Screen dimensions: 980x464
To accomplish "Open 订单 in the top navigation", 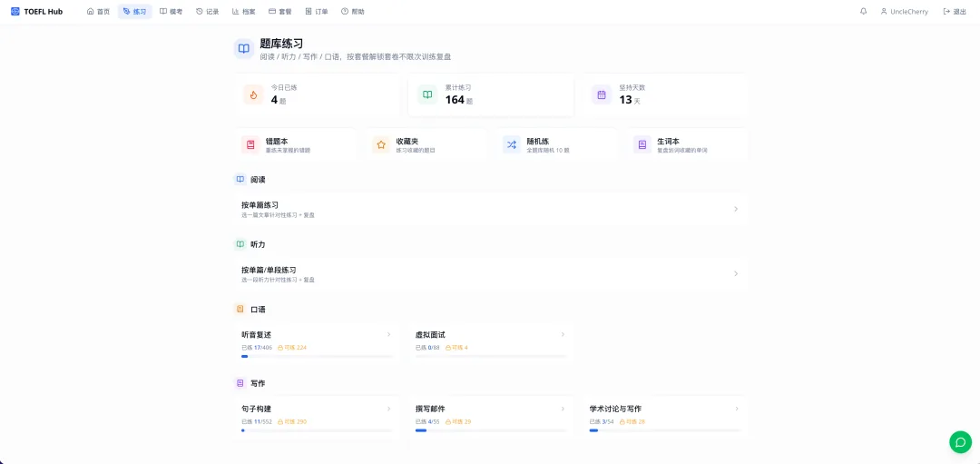I will coord(317,11).
